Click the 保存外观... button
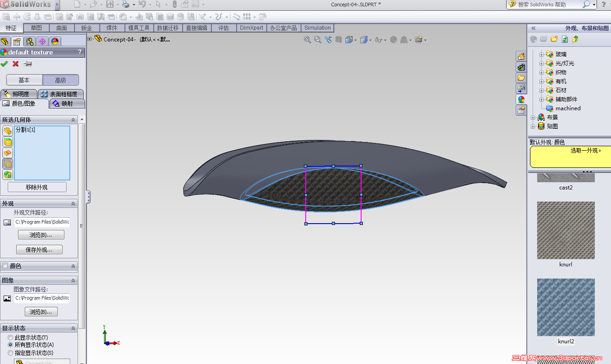This screenshot has height=364, width=611. [x=39, y=250]
